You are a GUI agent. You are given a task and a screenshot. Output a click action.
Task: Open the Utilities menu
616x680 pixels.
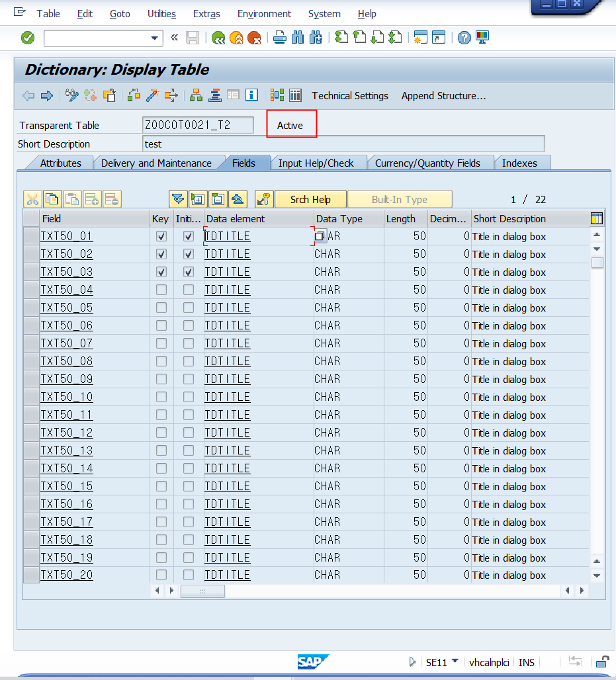[161, 14]
